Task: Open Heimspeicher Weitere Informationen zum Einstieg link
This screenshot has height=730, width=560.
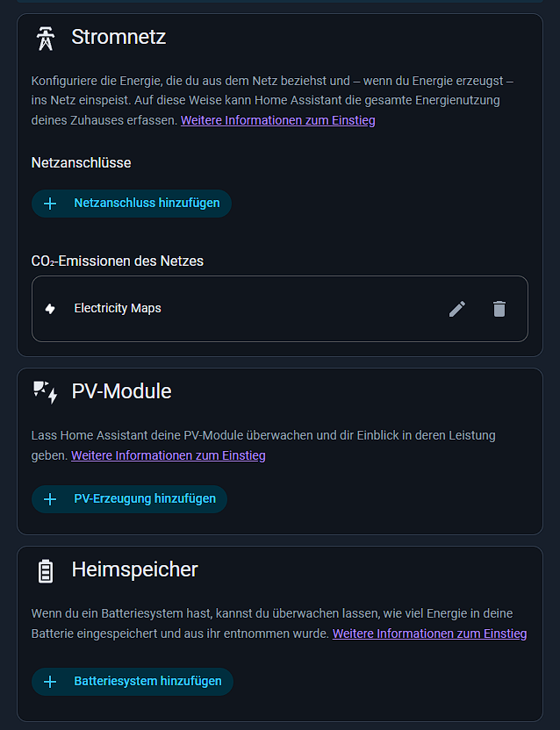Action: coord(429,634)
